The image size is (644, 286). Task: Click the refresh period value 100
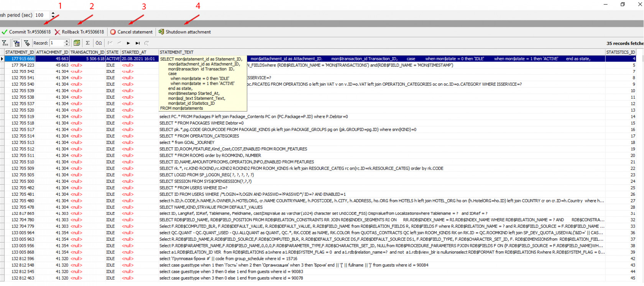point(42,15)
